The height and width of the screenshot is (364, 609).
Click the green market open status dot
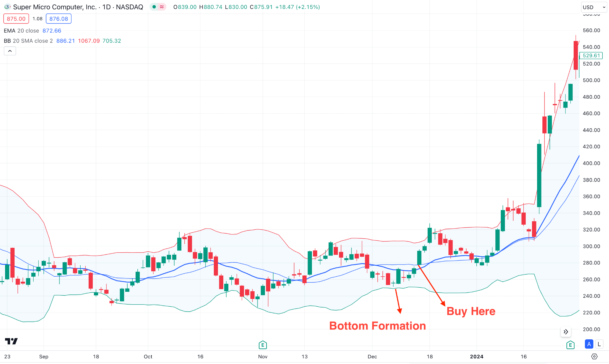(x=154, y=7)
